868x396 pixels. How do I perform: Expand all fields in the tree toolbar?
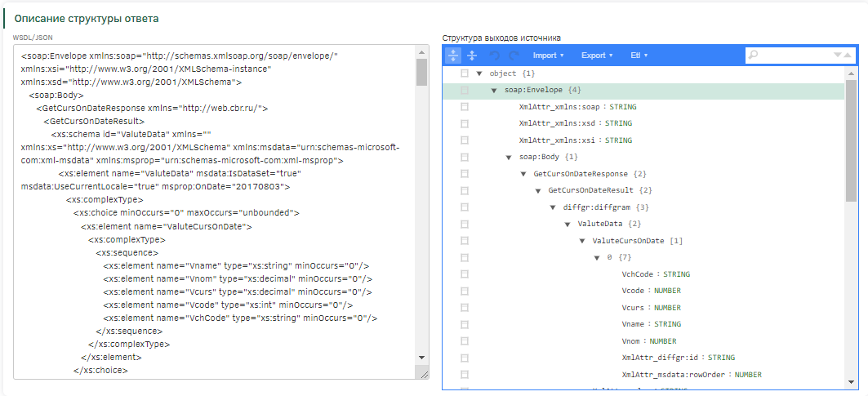[453, 56]
